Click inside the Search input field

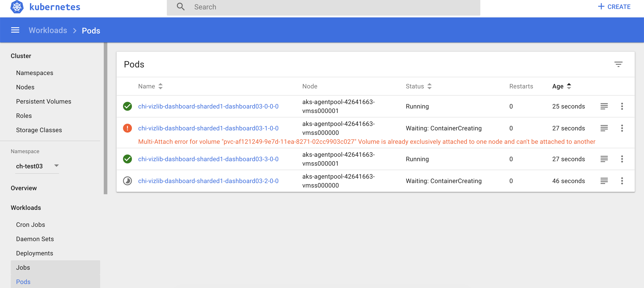click(x=275, y=7)
